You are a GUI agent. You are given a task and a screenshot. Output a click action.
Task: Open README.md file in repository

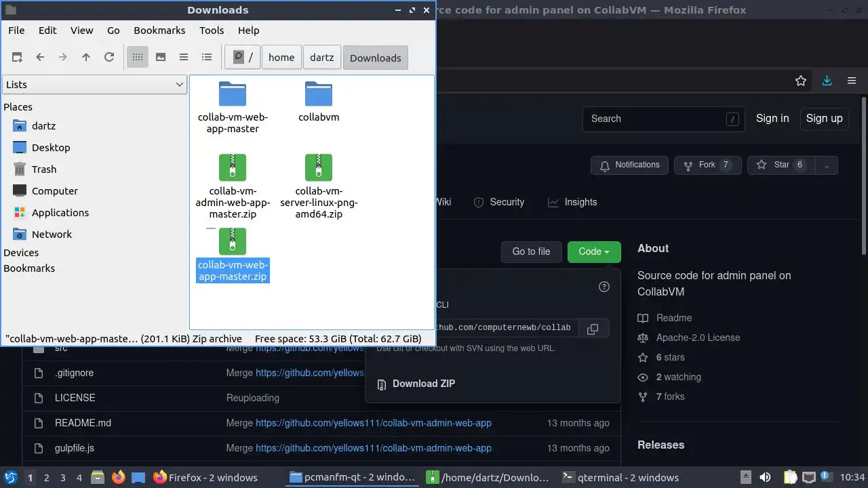tap(83, 423)
